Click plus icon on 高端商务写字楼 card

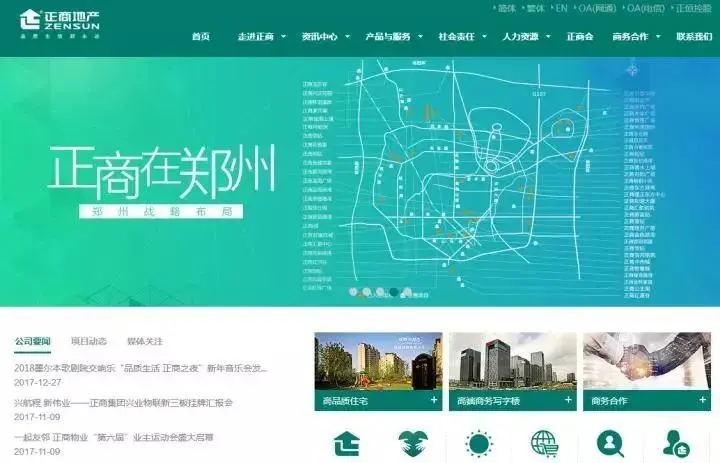point(568,400)
